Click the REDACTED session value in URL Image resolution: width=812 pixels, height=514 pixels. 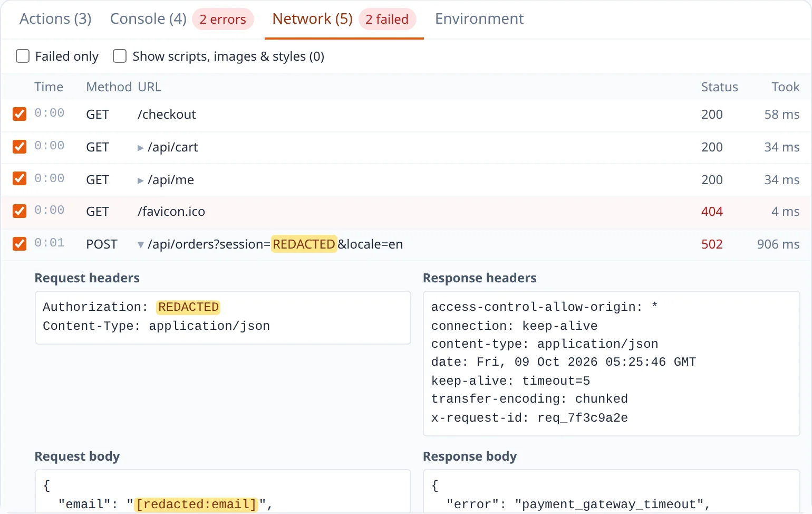click(304, 244)
